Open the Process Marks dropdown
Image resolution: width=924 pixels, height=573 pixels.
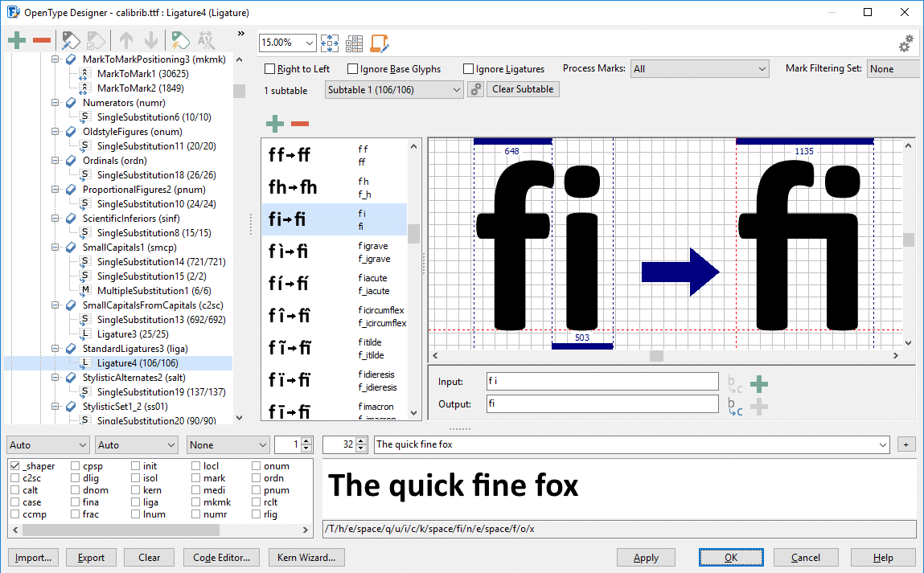(x=699, y=68)
